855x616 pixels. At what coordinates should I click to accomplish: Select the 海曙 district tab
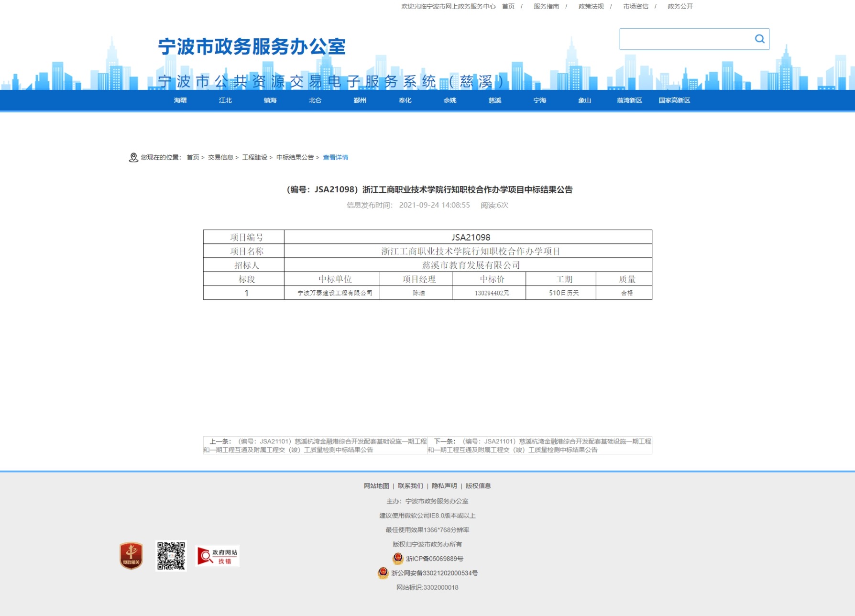180,100
